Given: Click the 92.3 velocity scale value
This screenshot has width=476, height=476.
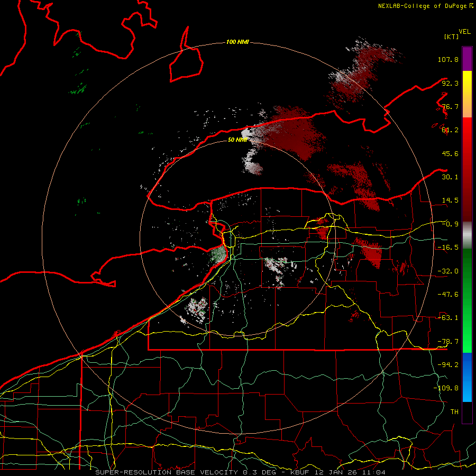Looking at the screenshot, I should tap(450, 83).
